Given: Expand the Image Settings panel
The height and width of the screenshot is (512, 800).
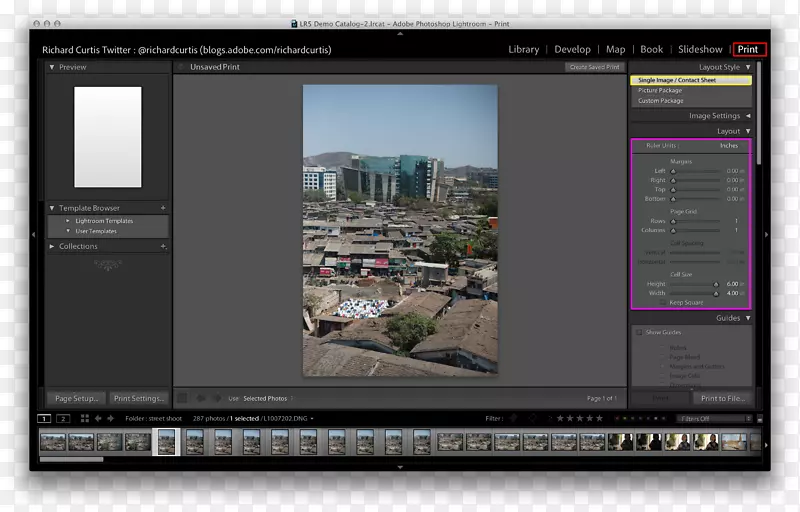Looking at the screenshot, I should tap(748, 116).
